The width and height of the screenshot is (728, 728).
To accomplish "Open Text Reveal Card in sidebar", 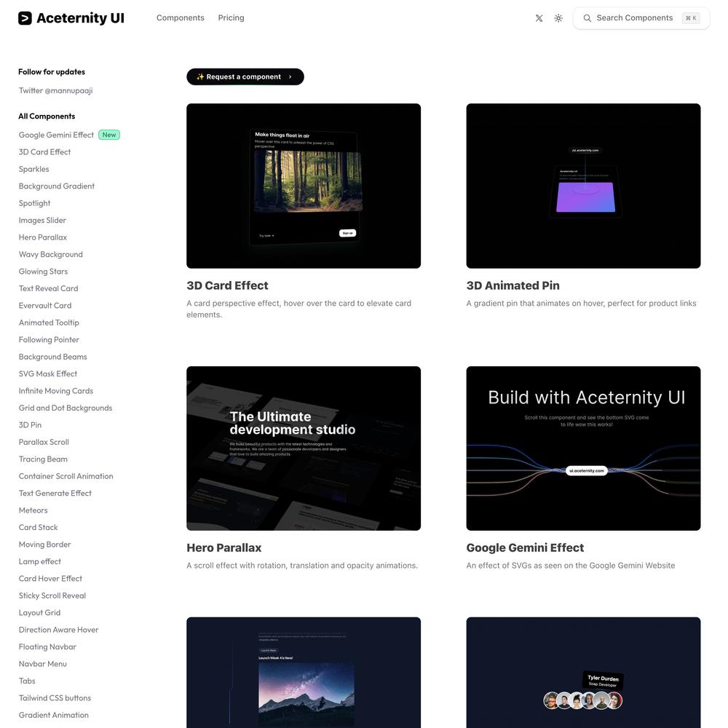I will tap(48, 288).
